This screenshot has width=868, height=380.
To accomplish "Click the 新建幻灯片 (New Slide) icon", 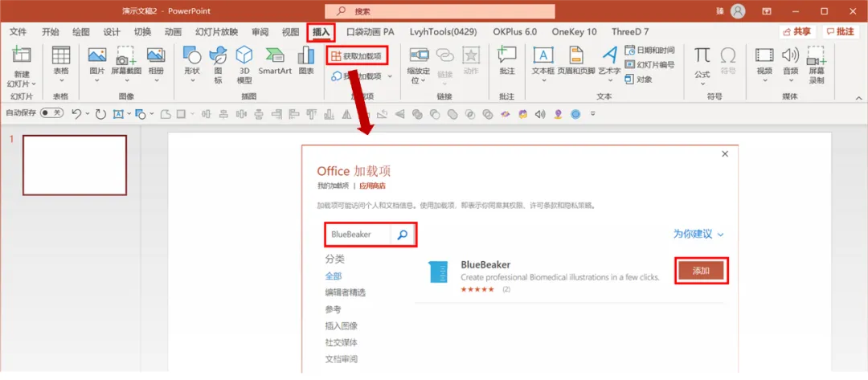I will coord(21,55).
